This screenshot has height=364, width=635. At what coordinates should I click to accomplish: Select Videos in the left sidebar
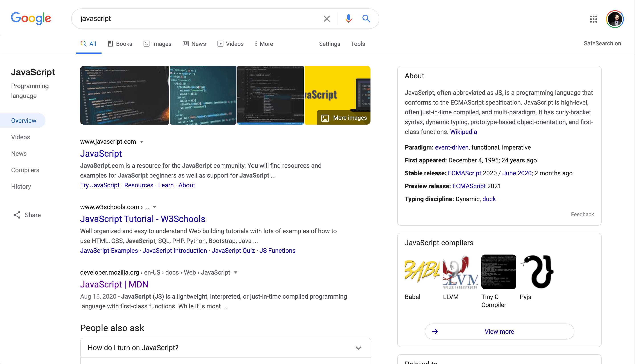click(20, 137)
